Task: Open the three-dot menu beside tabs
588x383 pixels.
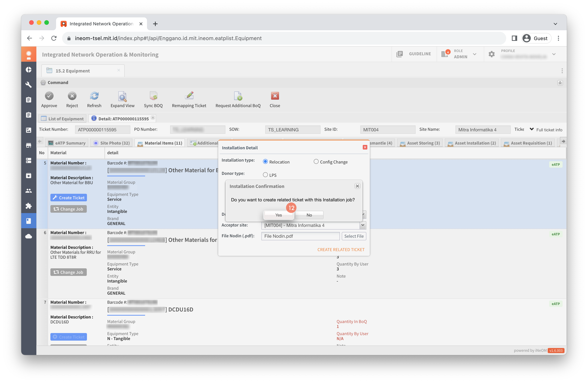Action: pos(562,71)
